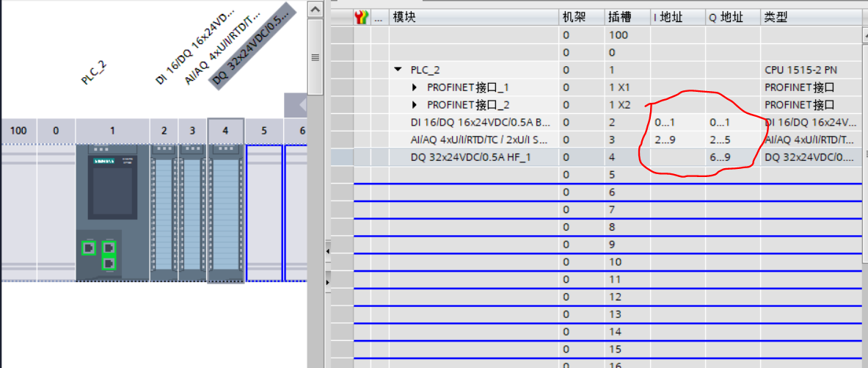Select the DQ 32x24VDC module graphic in slot 4
Viewport: 868px width, 368px height.
225,213
